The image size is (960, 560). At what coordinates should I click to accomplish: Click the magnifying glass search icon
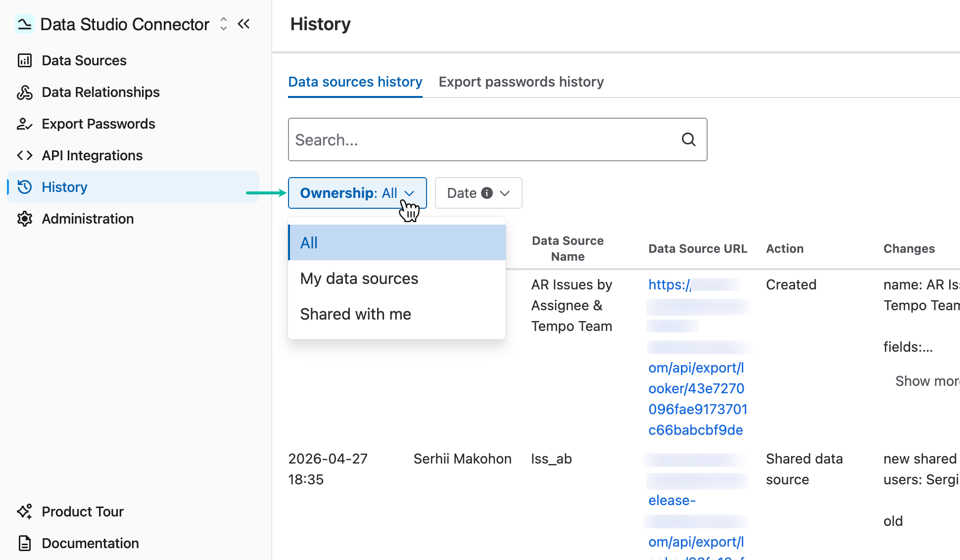pyautogui.click(x=689, y=140)
